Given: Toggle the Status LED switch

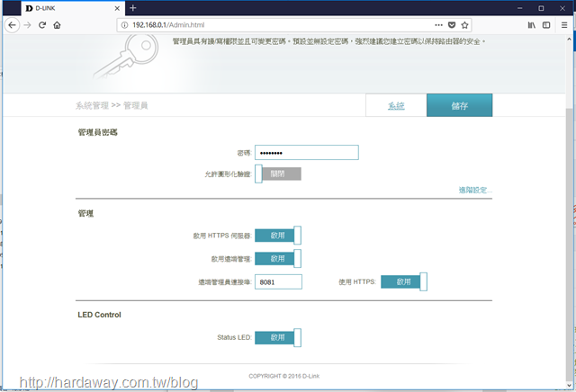Looking at the screenshot, I should coord(278,337).
